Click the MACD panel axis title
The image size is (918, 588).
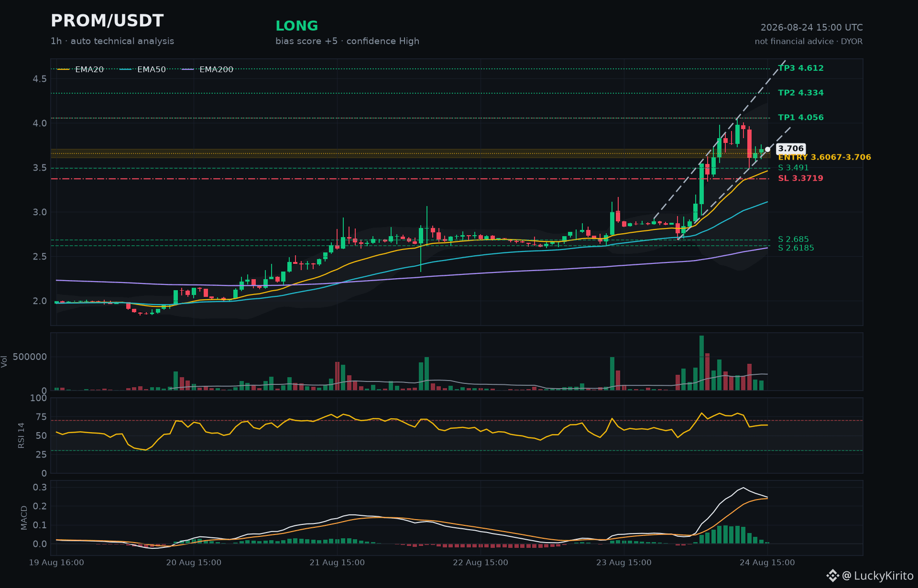[x=24, y=518]
